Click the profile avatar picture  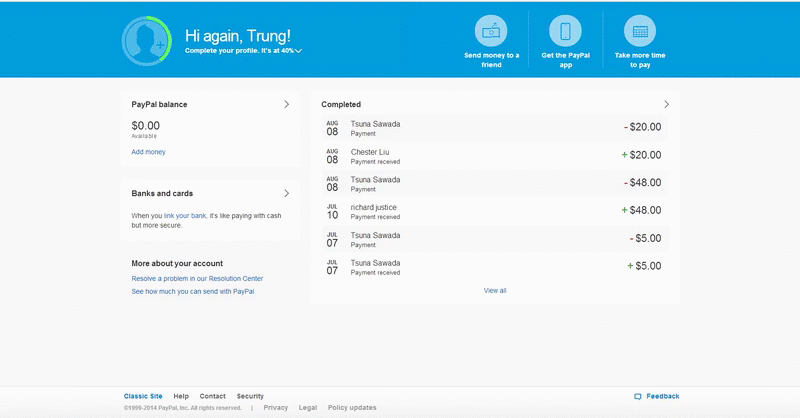[146, 41]
